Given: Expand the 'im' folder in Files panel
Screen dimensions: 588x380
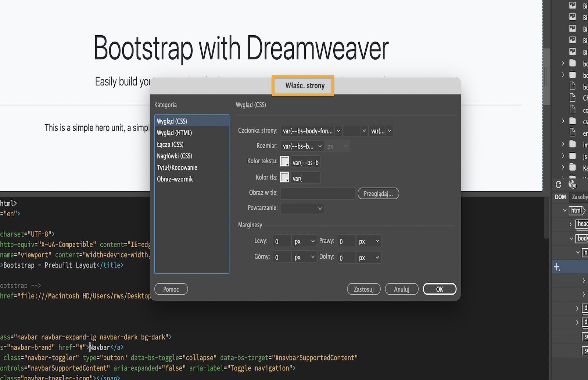Looking at the screenshot, I should [x=563, y=144].
